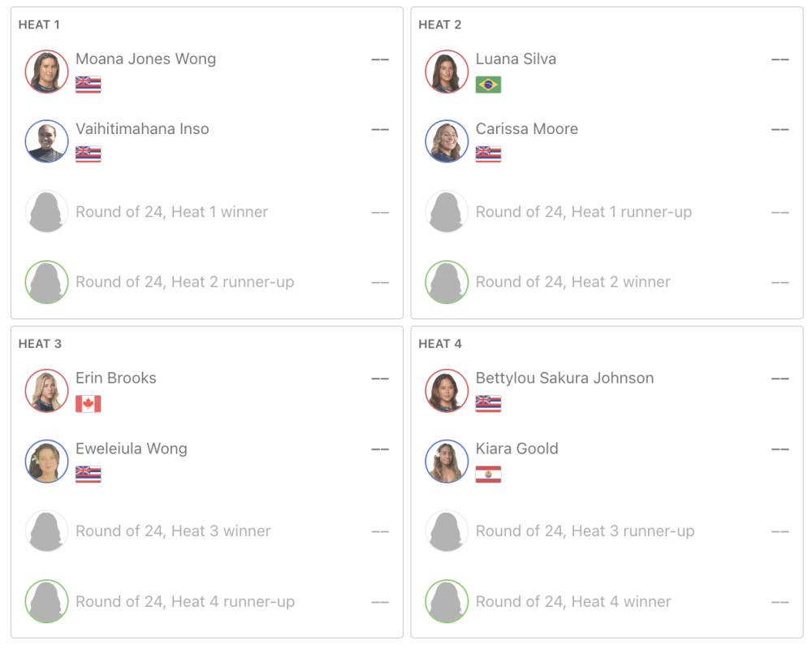
Task: Click Eweleiula Wong's profile picture
Action: tap(46, 461)
